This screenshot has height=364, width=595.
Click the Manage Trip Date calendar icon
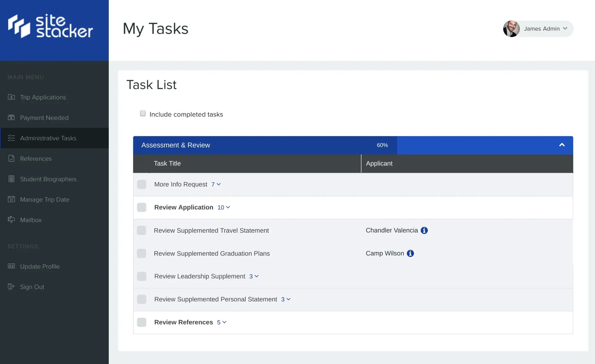(11, 199)
